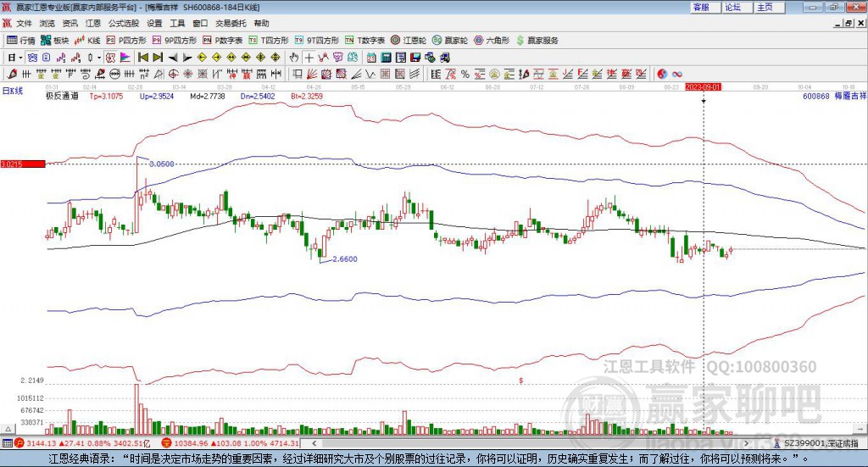Select the red pencil drawing tool
Viewport: 868px width, 467px height.
click(12, 74)
